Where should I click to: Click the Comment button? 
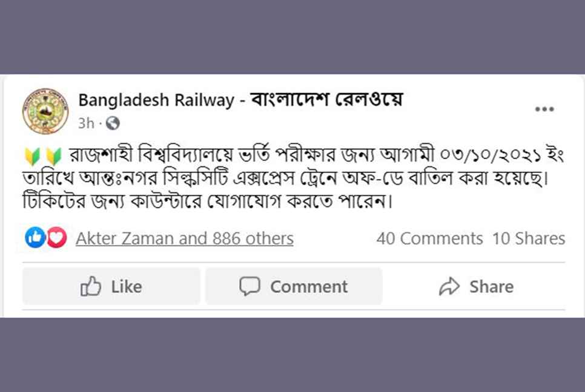pos(294,286)
